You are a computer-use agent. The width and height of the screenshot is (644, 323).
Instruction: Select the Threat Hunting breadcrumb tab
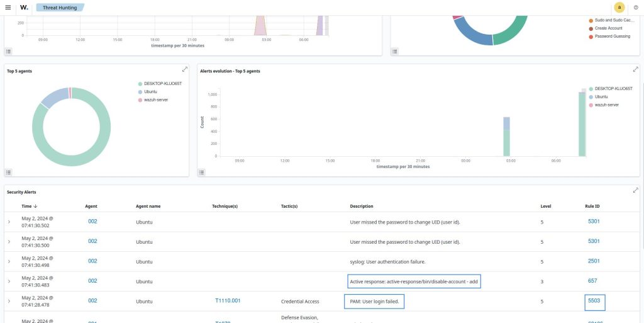[60, 8]
